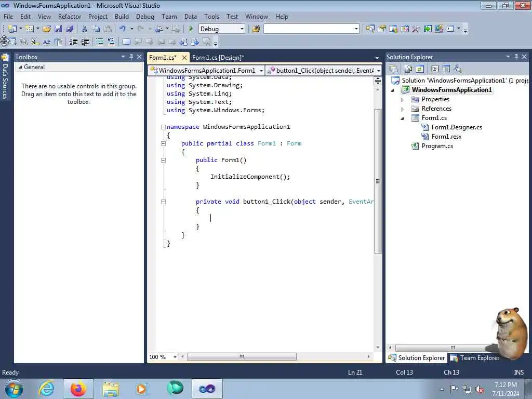
Task: Click the Uncomment selected lines icon
Action: click(x=111, y=42)
